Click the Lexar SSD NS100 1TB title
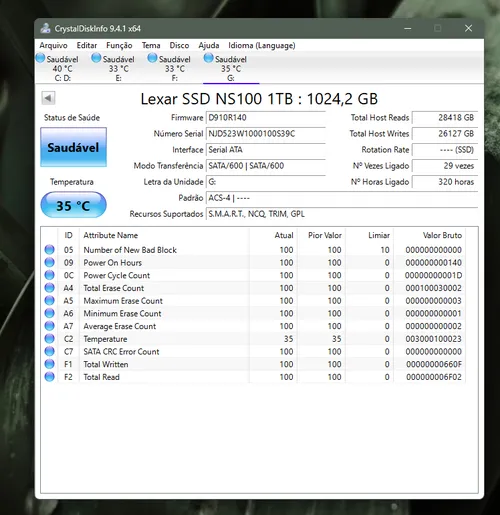The width and height of the screenshot is (500, 515). (x=259, y=99)
